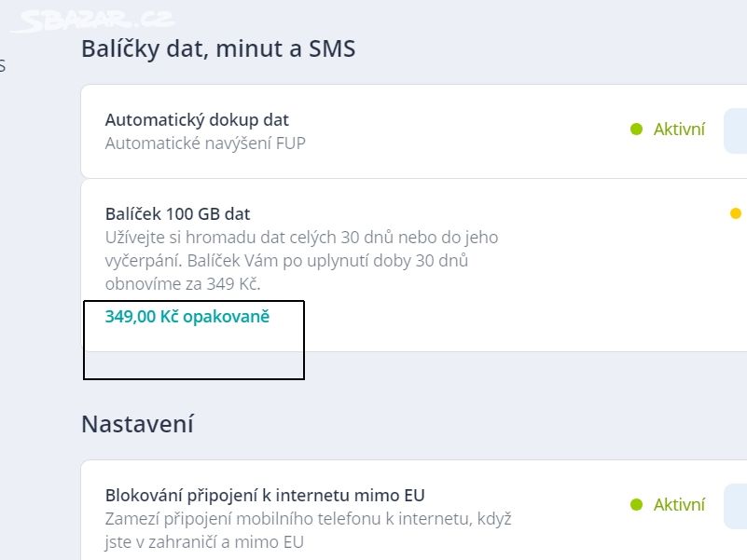This screenshot has width=747, height=560.
Task: Click green status dot beside Automatický dokup dat
Action: pos(636,129)
